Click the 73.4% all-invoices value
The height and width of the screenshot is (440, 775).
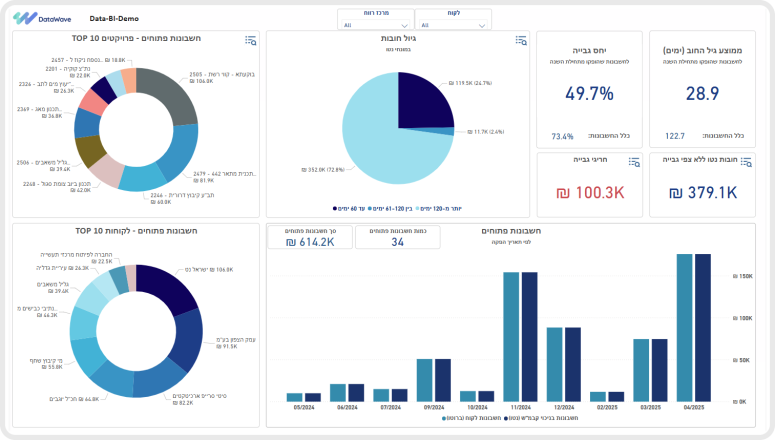[x=562, y=136]
